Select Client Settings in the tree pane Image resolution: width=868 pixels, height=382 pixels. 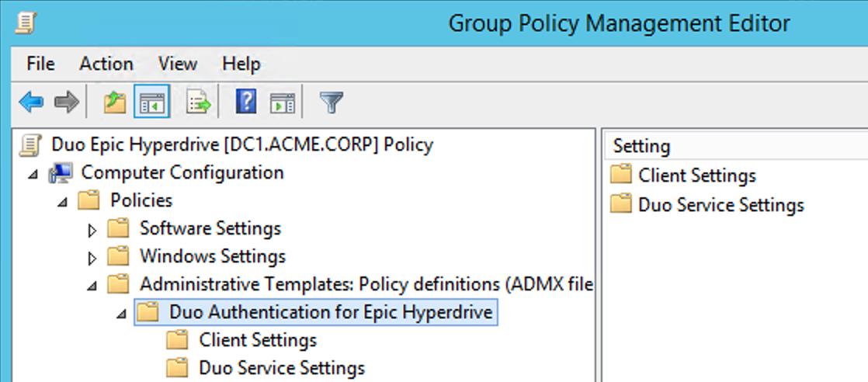(x=257, y=340)
